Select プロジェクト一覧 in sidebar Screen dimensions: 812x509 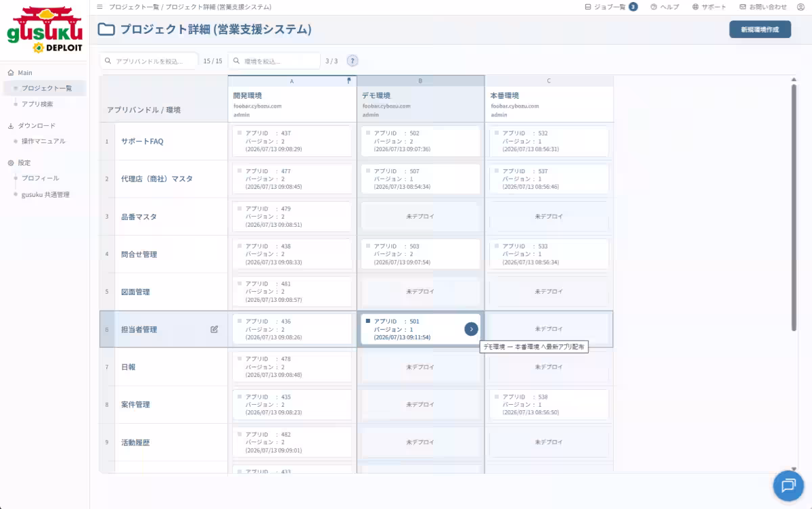pyautogui.click(x=45, y=88)
